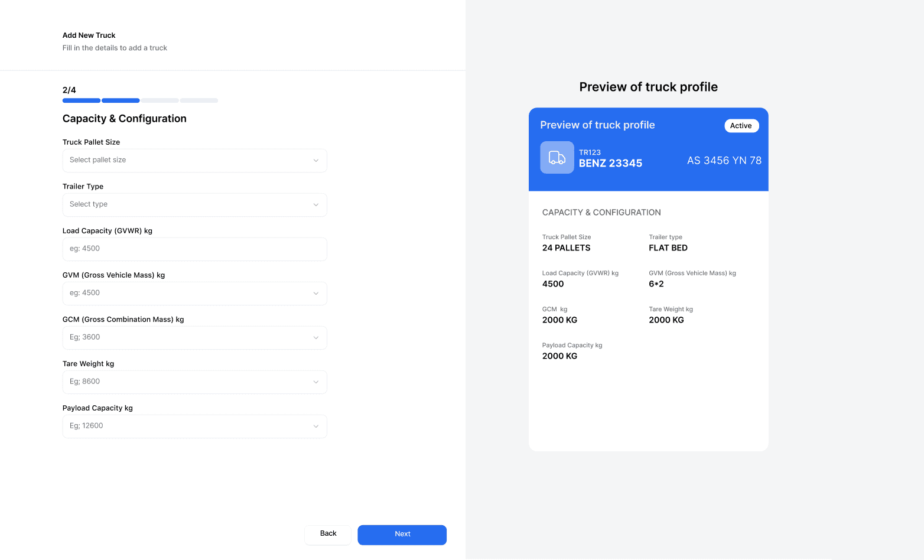Screen dimensions: 924x560
Task: Open the Trailer Type dropdown
Action: point(195,205)
